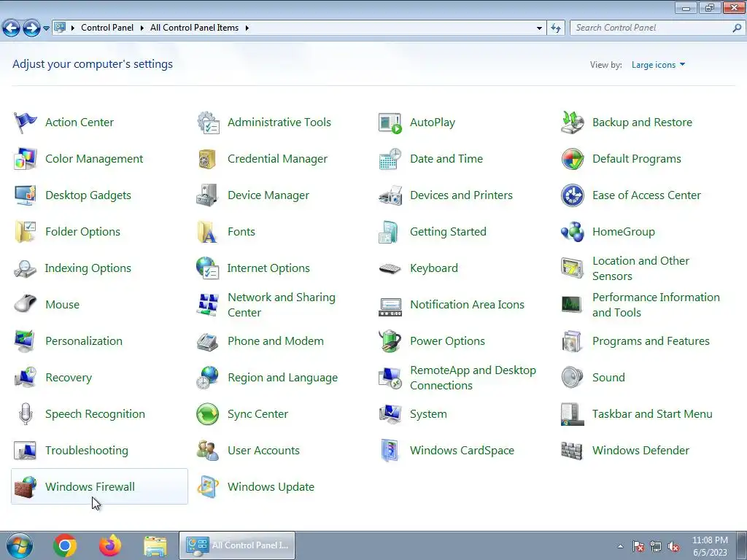Select the All Control Panel Items breadcrumb

(194, 28)
